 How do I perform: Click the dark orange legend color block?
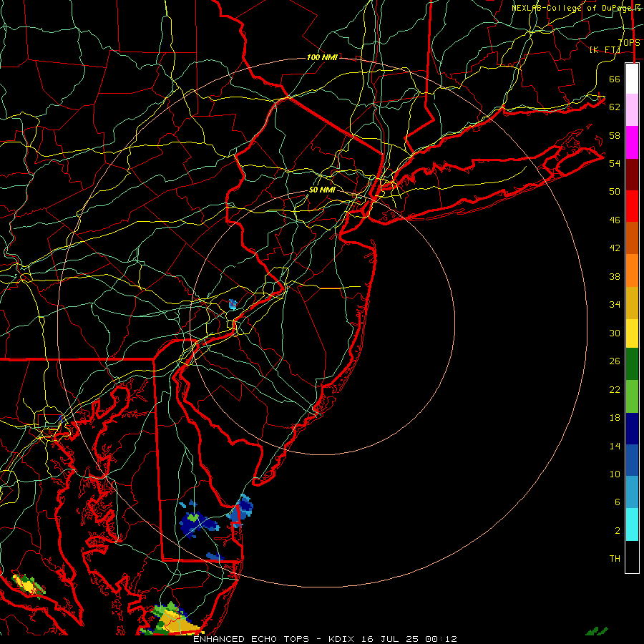632,238
